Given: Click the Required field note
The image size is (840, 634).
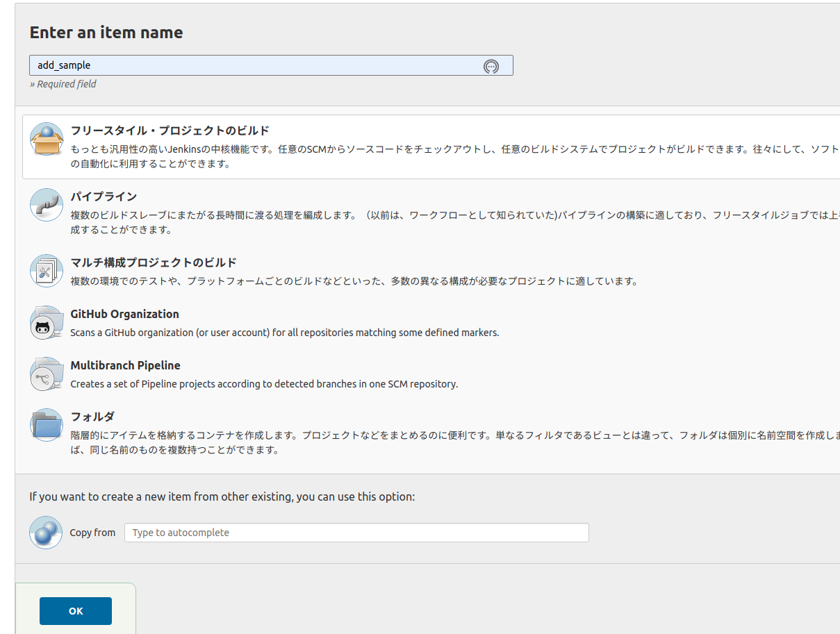Looking at the screenshot, I should pos(63,84).
